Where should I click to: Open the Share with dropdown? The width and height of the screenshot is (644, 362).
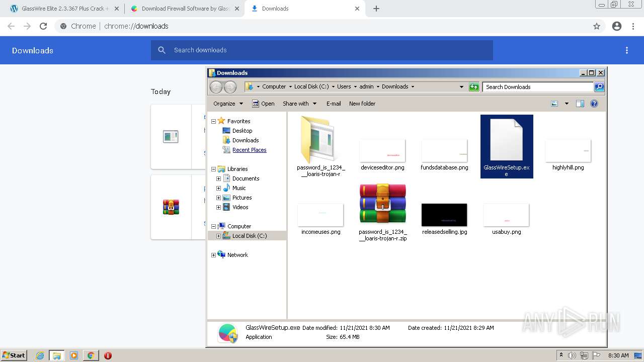299,104
